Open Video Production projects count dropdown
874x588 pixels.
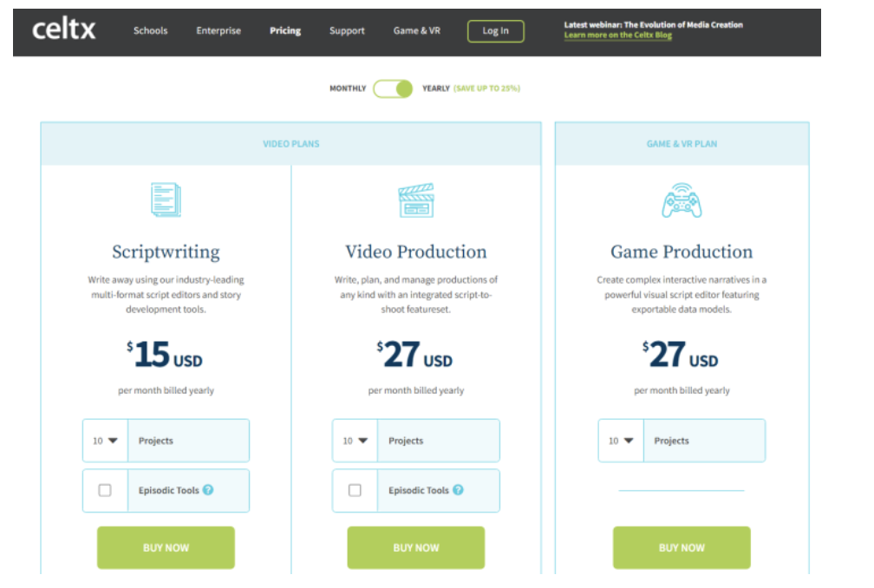pyautogui.click(x=355, y=441)
